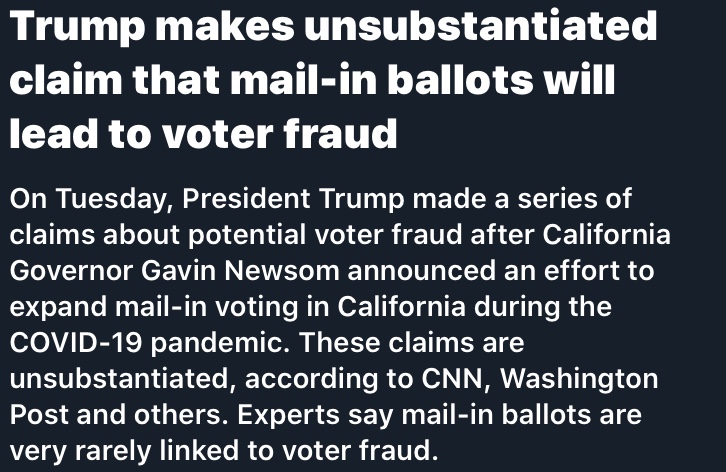Click the headline word "unsubstantiated"

pos(480,27)
